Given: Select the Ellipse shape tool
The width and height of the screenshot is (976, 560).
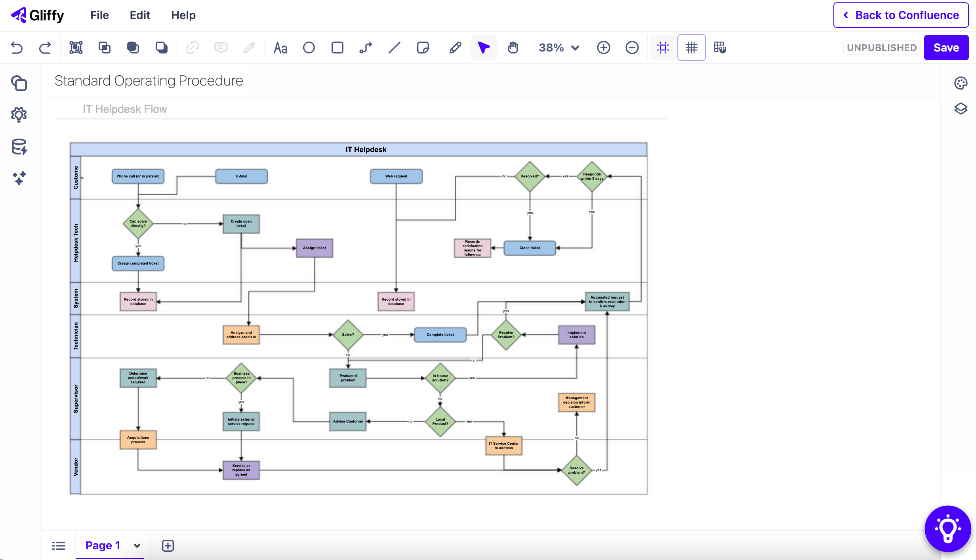Looking at the screenshot, I should coord(309,48).
